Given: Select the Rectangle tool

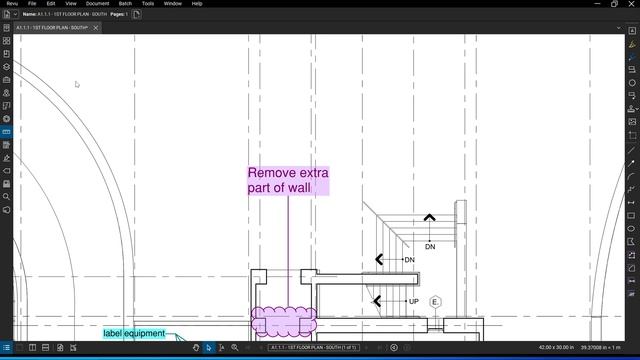Looking at the screenshot, I should pyautogui.click(x=632, y=216).
